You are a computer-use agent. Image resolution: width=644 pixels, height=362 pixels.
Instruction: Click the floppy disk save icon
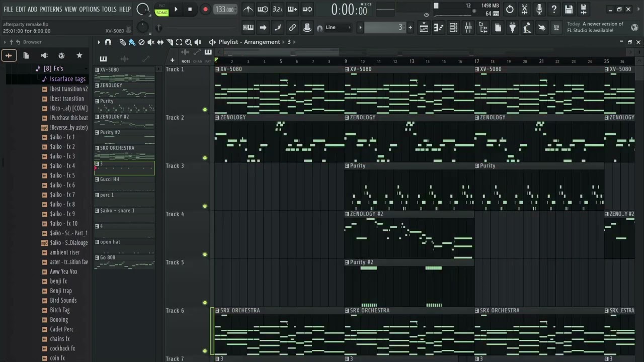pyautogui.click(x=569, y=9)
